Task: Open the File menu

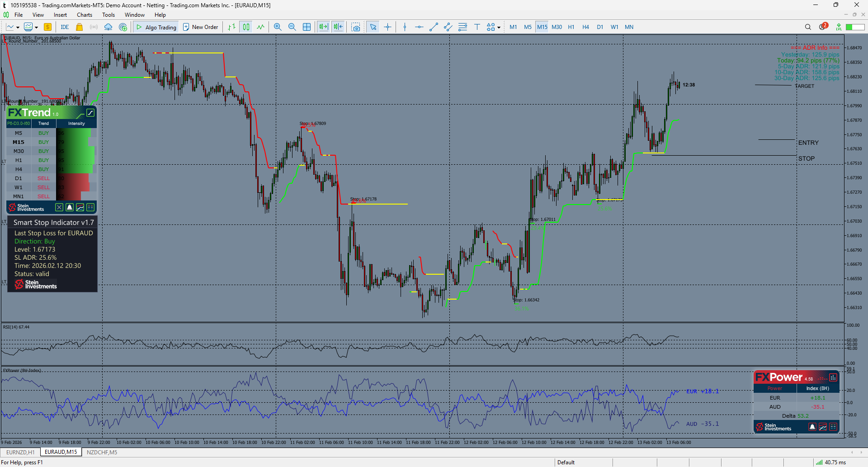Action: pyautogui.click(x=19, y=15)
